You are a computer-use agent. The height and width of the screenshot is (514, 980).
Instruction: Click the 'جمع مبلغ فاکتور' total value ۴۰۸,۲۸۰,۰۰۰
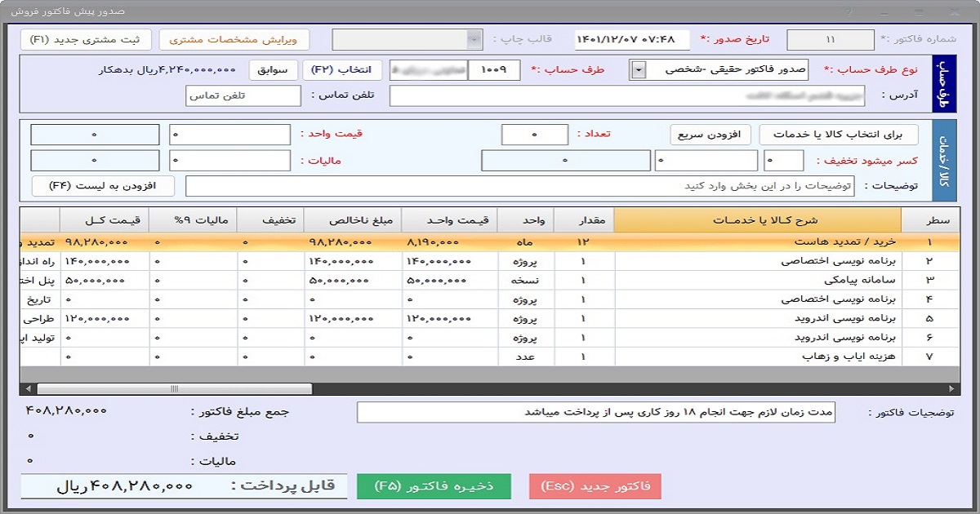pyautogui.click(x=67, y=411)
